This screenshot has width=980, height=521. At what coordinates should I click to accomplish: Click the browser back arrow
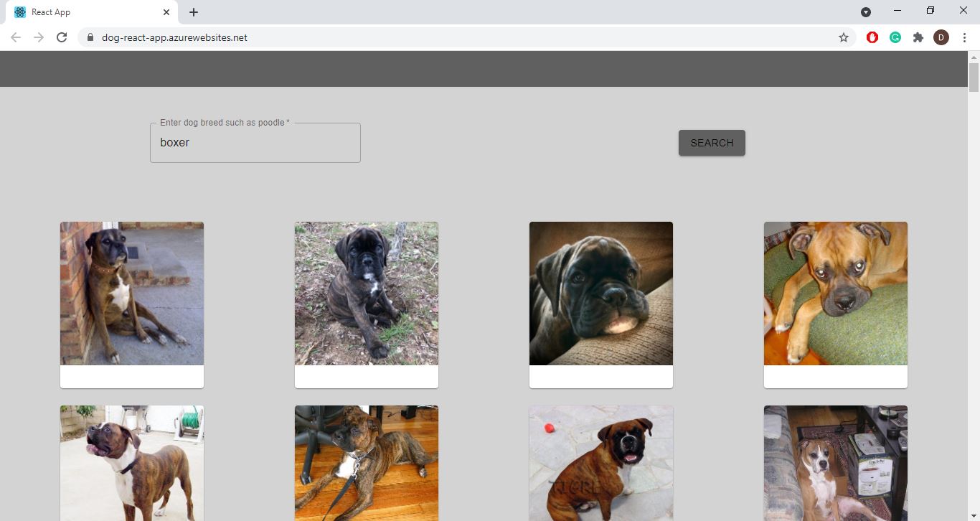point(16,37)
